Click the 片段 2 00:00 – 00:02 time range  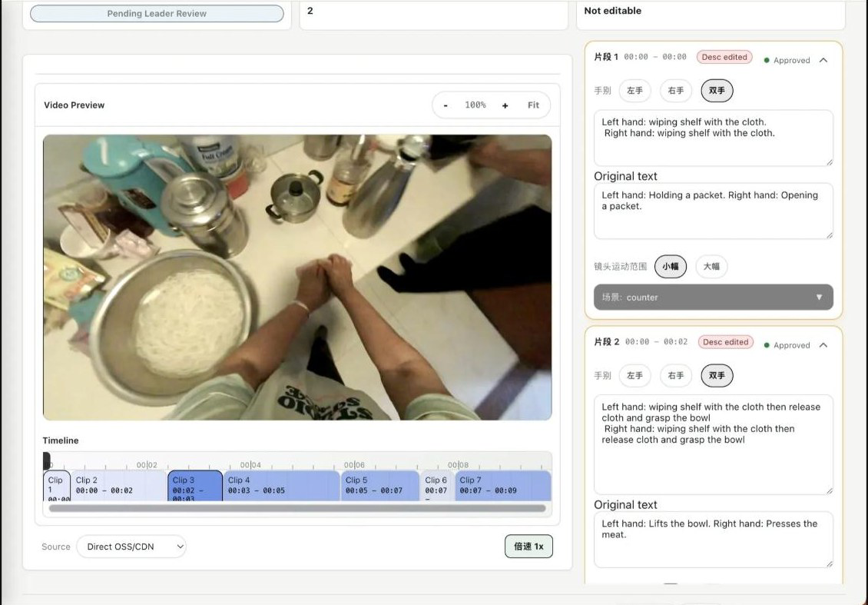click(x=657, y=341)
